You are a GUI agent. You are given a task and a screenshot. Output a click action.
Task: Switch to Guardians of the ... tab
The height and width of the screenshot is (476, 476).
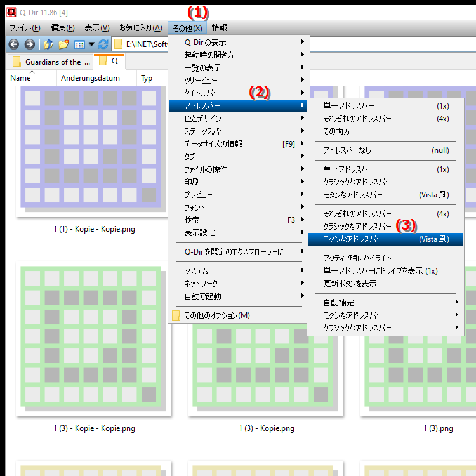(x=50, y=62)
